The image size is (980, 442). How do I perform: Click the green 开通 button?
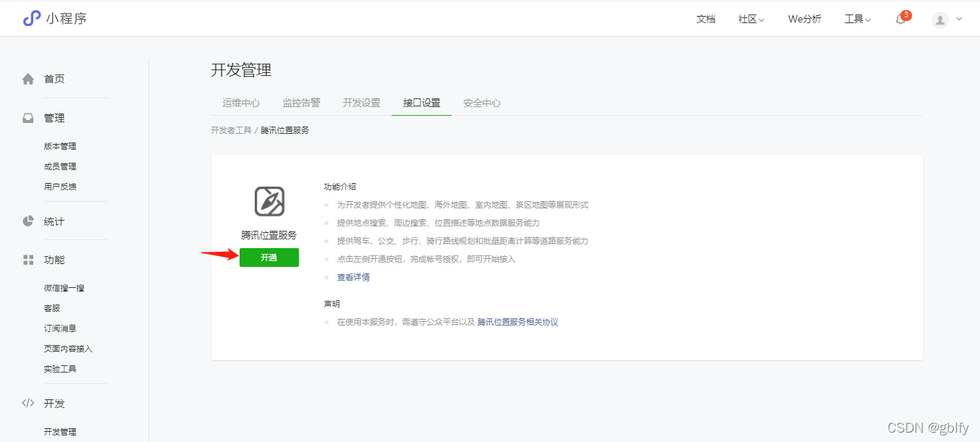point(269,258)
